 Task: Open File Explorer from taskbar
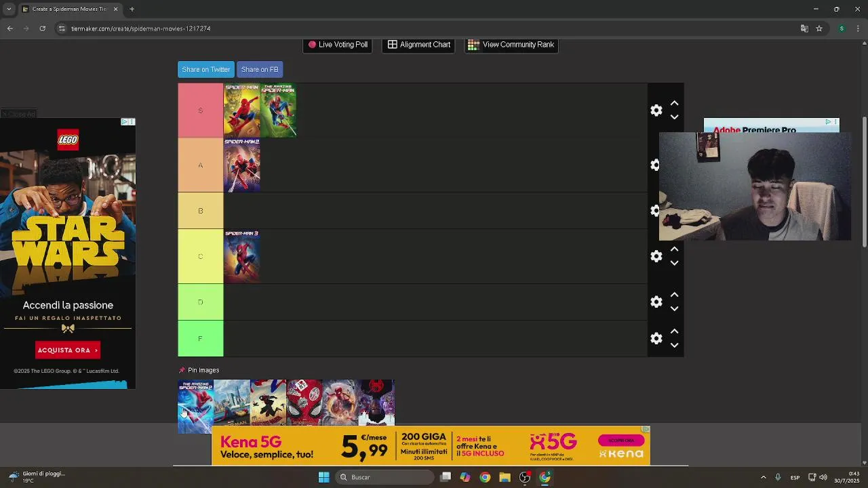505,477
